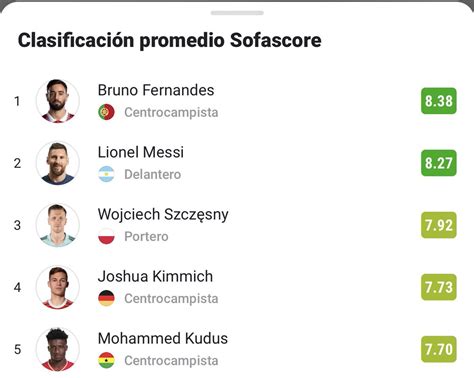This screenshot has height=378, width=474.
Task: Tap Joshua Kimmich's player photo
Action: [58, 287]
